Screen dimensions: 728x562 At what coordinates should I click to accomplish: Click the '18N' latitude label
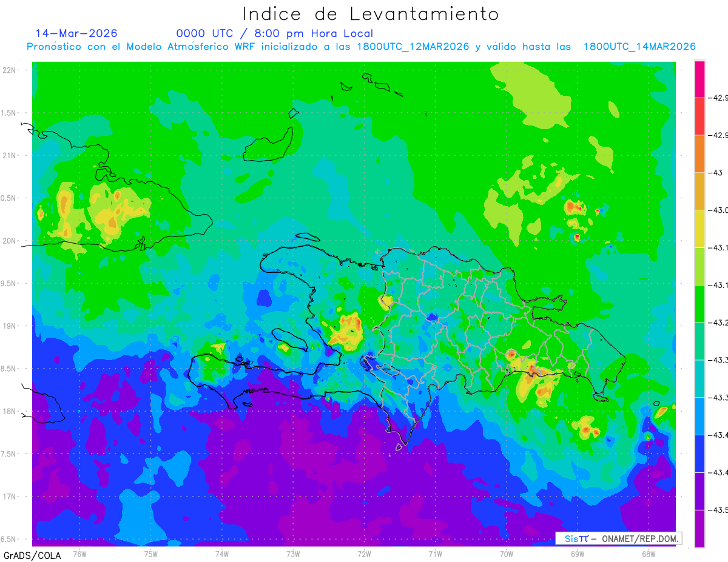10,412
